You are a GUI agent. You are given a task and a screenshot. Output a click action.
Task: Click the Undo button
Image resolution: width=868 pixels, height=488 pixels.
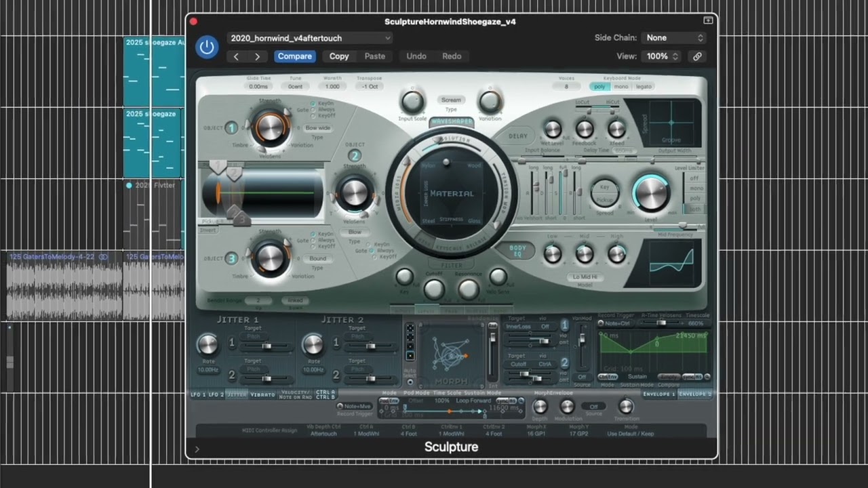point(416,56)
